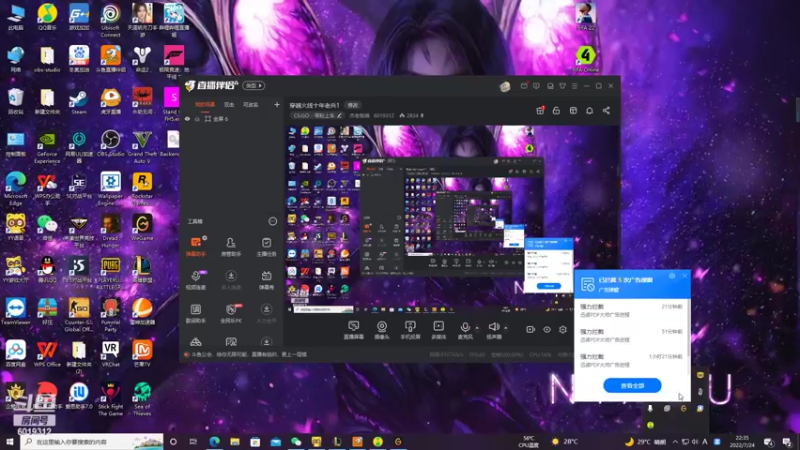Open the user avatar in the title bar
Image resolution: width=800 pixels, height=450 pixels.
pos(505,86)
